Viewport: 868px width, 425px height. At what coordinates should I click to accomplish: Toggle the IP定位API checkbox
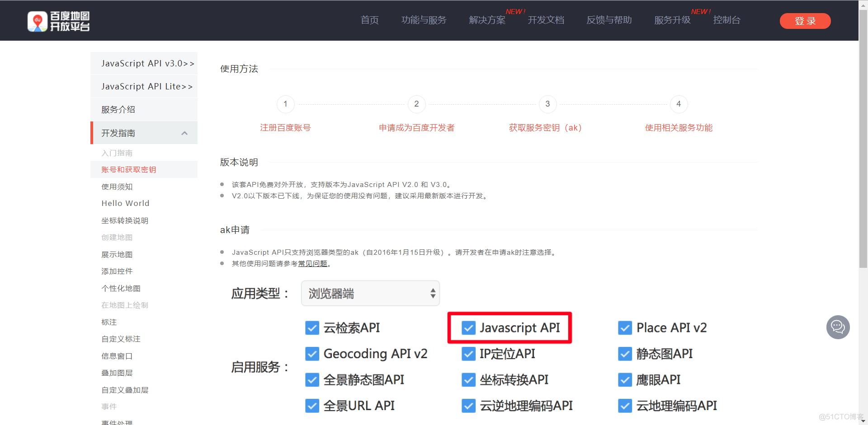(x=468, y=354)
